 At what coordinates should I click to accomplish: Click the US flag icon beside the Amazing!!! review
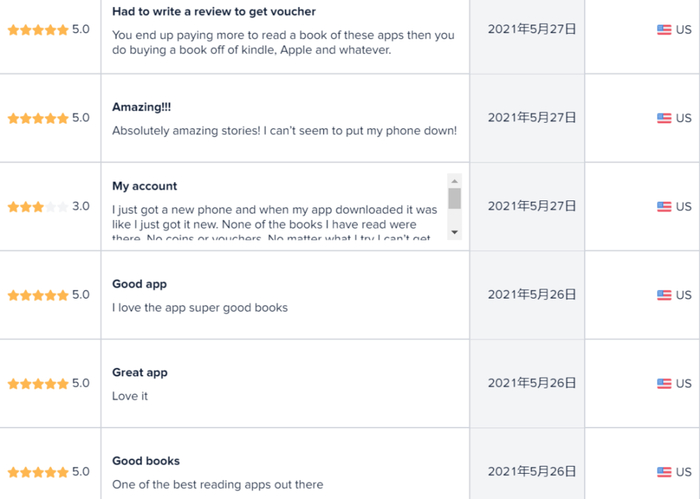[664, 118]
